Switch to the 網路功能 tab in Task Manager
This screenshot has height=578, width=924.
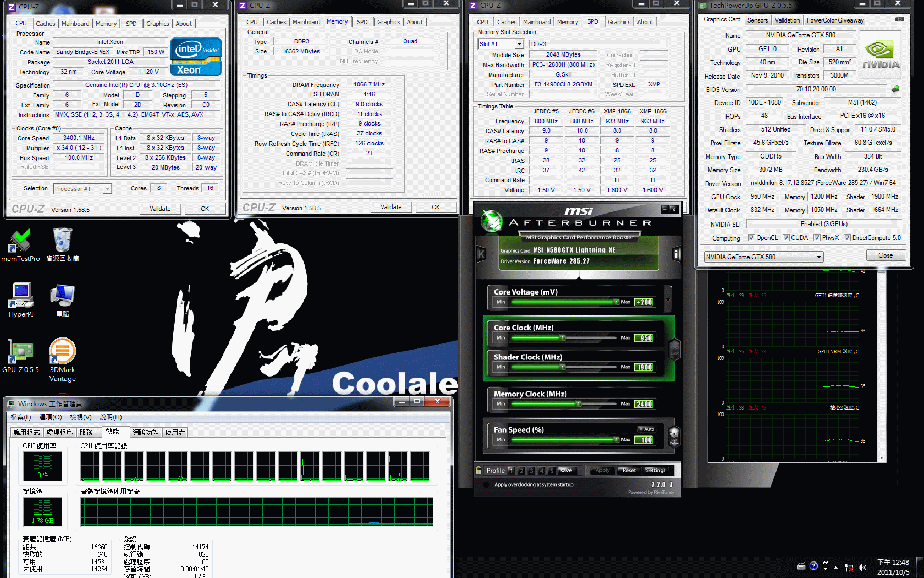coord(145,432)
